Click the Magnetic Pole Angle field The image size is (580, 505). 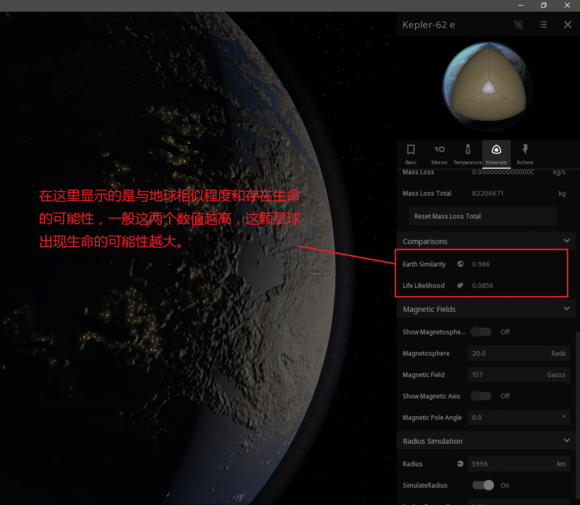click(519, 417)
